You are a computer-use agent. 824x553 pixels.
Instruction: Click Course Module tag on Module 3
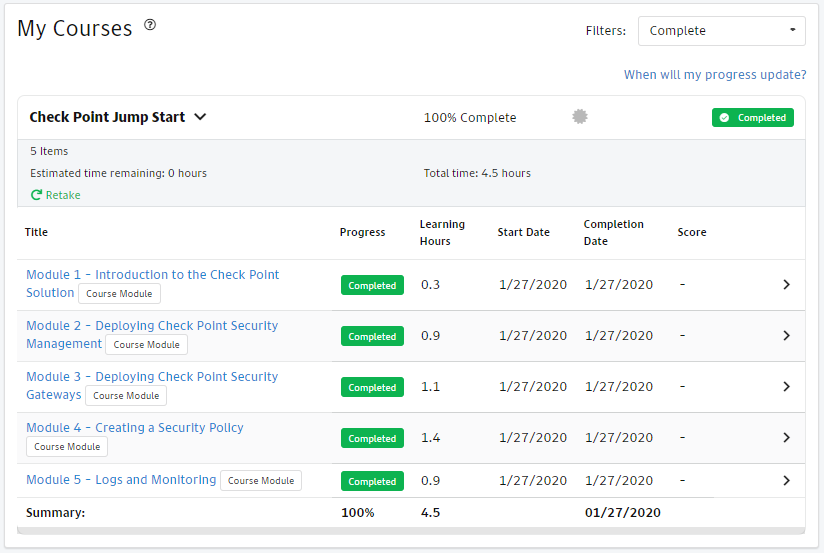coord(126,396)
